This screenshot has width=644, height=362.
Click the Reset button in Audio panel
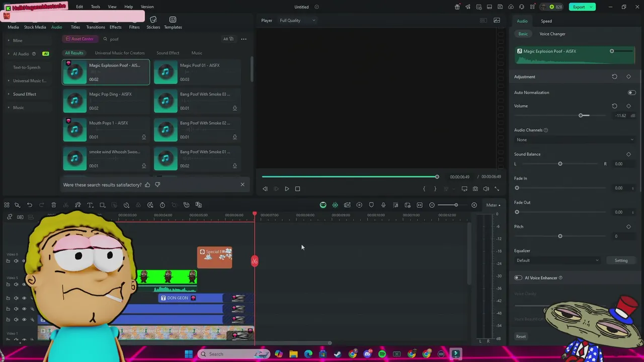point(521,336)
